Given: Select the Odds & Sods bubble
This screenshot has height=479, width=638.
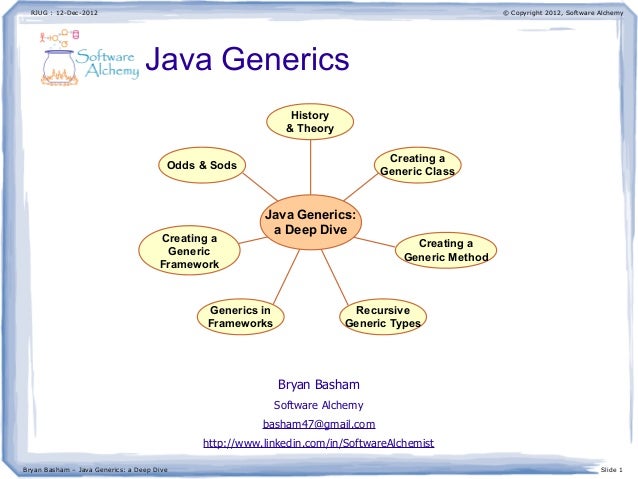Looking at the screenshot, I should (x=202, y=165).
